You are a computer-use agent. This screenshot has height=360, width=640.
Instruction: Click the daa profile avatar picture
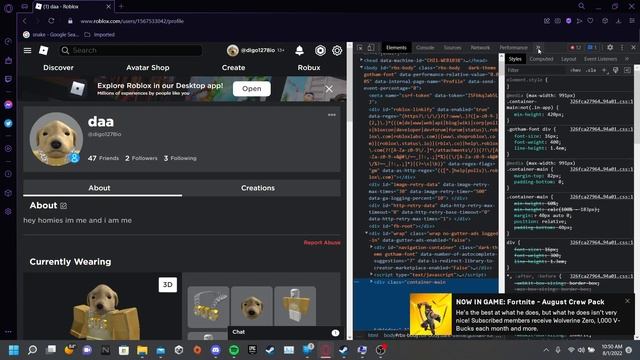(56, 139)
